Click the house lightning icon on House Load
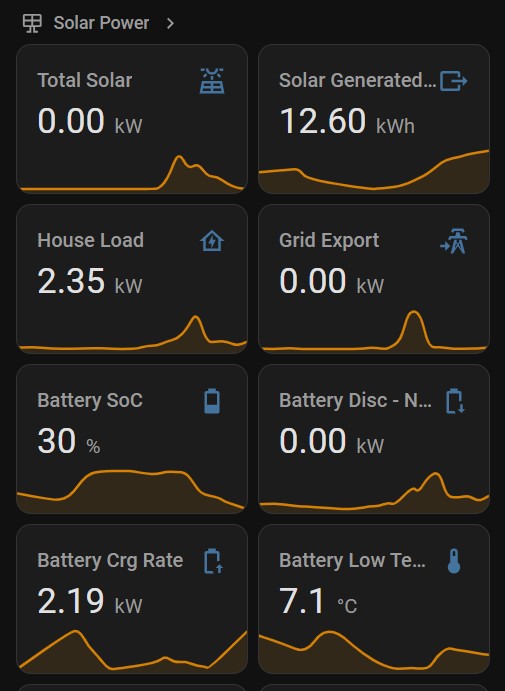Screen dimensions: 505x691 (212, 241)
